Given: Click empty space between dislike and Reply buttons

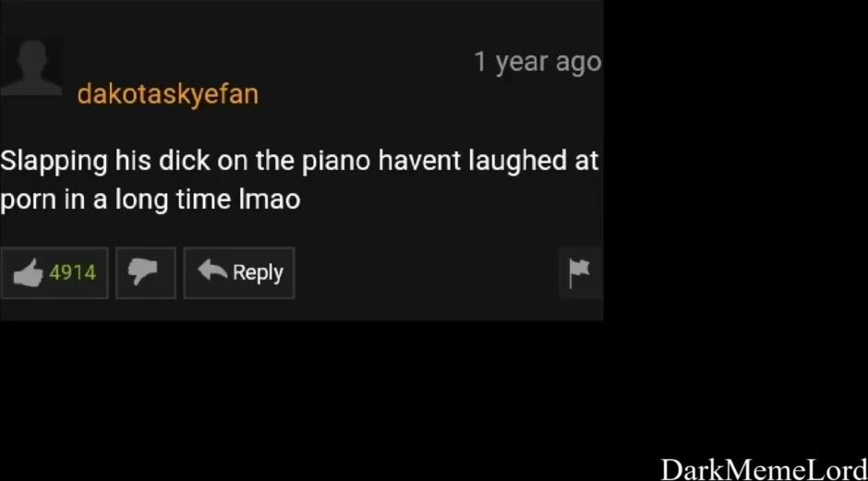Looking at the screenshot, I should pyautogui.click(x=180, y=273).
